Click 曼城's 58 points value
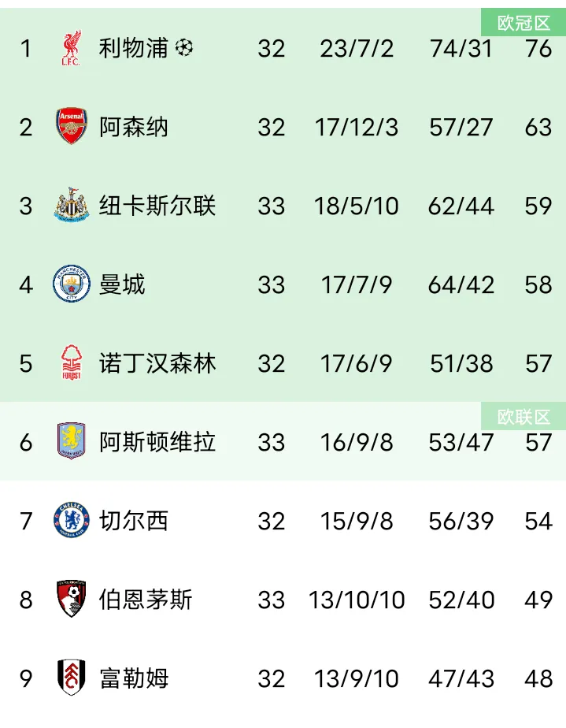 click(538, 284)
